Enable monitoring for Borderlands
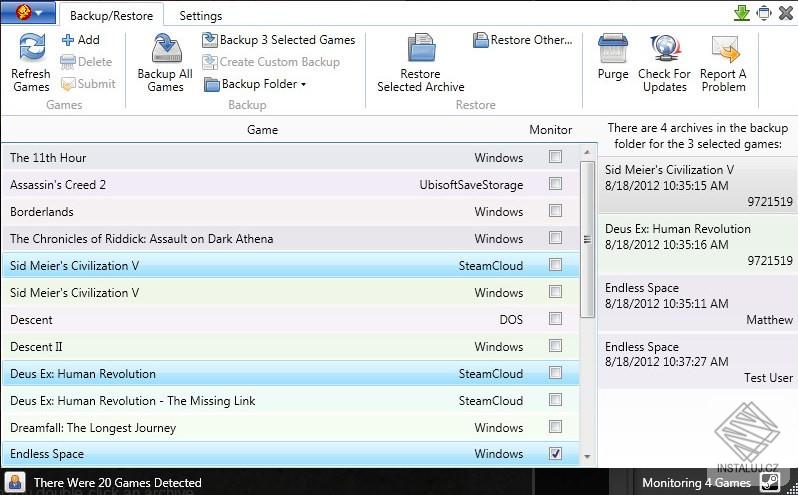This screenshot has height=495, width=798. (555, 211)
